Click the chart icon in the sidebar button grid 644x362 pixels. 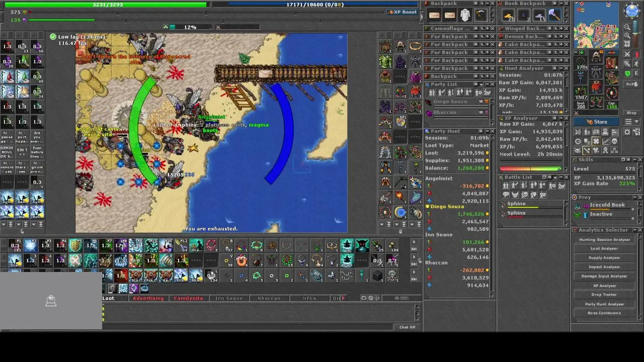(x=605, y=142)
